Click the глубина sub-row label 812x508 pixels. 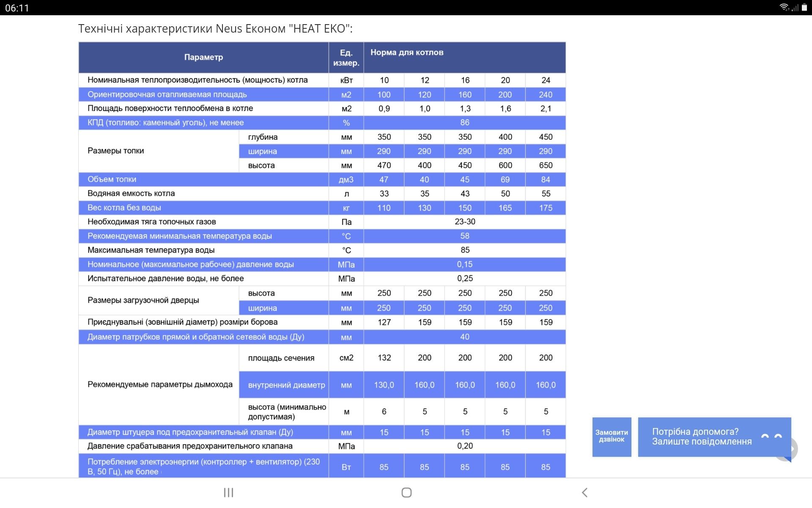tap(263, 137)
